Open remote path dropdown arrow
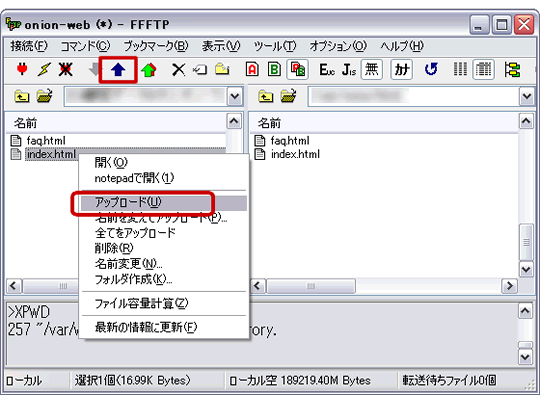 [x=527, y=96]
